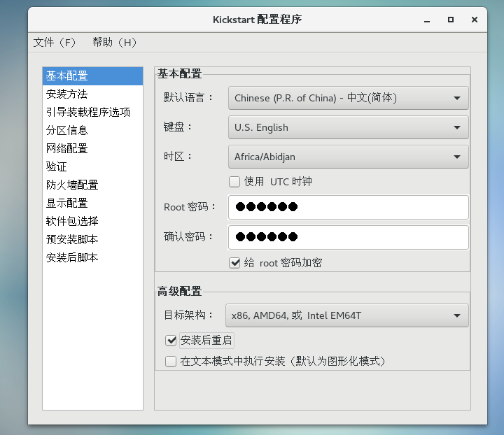
Task: Select 预安装脚本 in the sidebar
Action: tap(92, 239)
